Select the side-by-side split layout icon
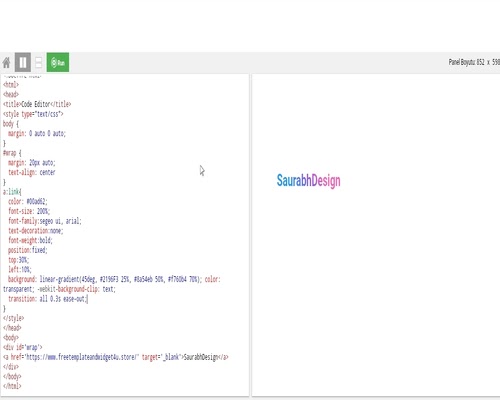Viewport: 500px width, 400px height. click(23, 62)
